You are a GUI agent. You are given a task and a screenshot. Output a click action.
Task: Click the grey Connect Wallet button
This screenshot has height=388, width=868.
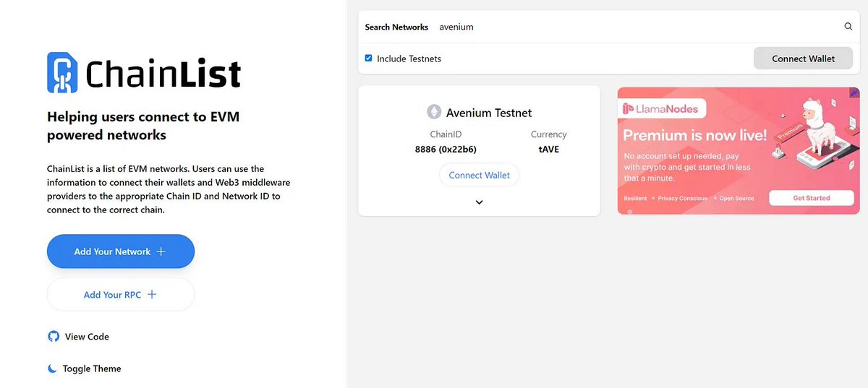point(803,59)
